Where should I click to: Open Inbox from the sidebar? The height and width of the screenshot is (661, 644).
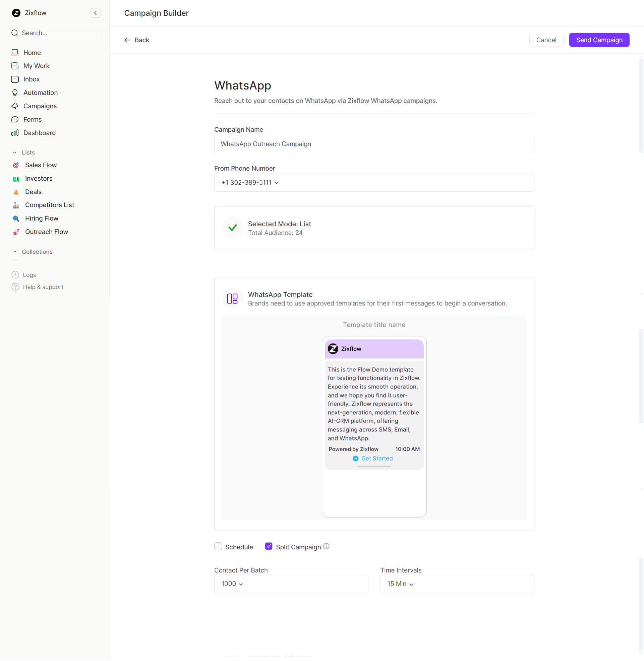32,79
